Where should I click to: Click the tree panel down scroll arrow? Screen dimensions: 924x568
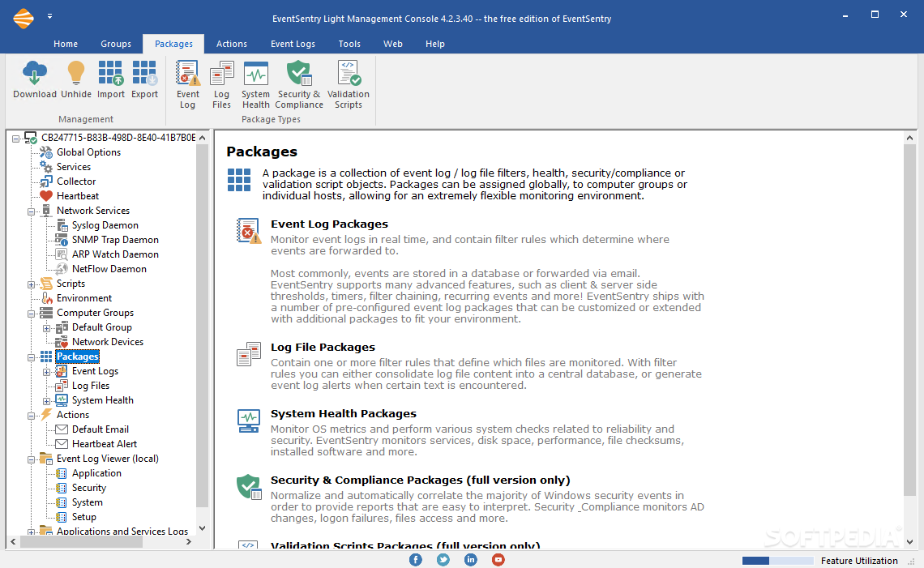(202, 528)
